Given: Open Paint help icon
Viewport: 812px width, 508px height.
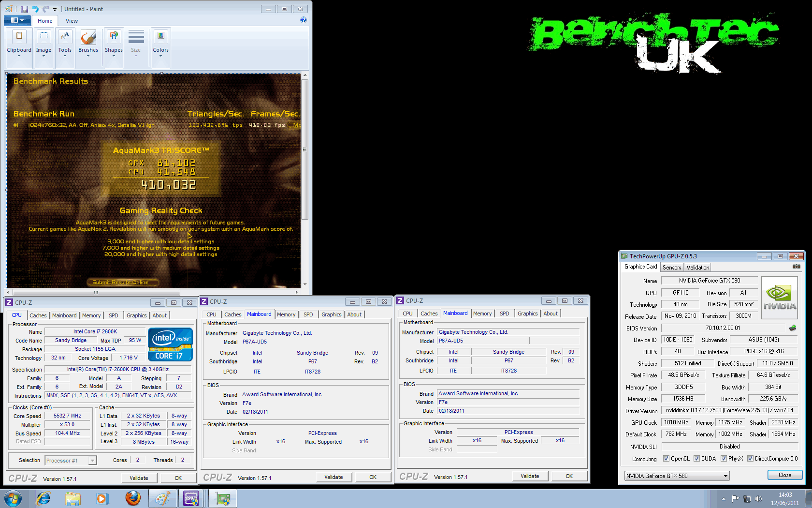Looking at the screenshot, I should [x=304, y=20].
